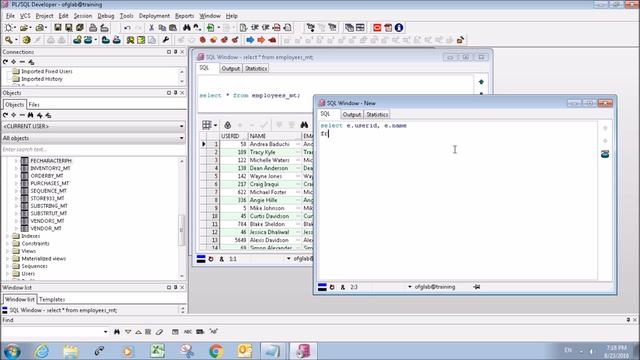Click the Print icon in the toolbar

[x=93, y=28]
